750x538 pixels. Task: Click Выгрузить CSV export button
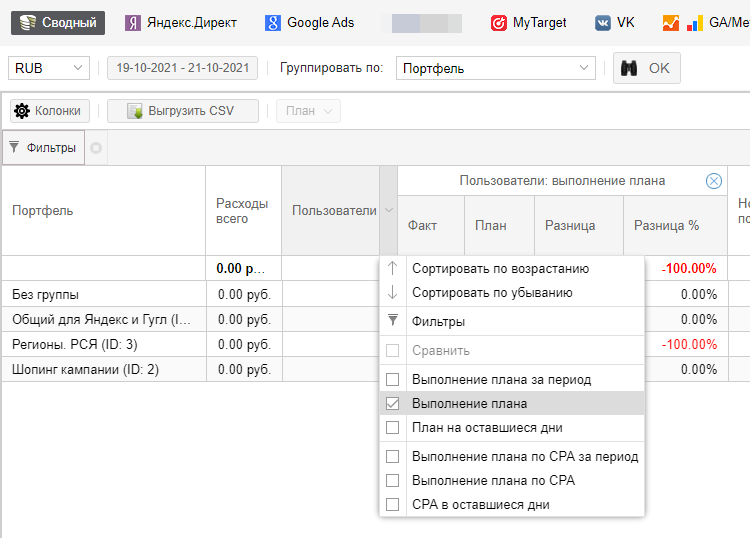click(x=183, y=111)
